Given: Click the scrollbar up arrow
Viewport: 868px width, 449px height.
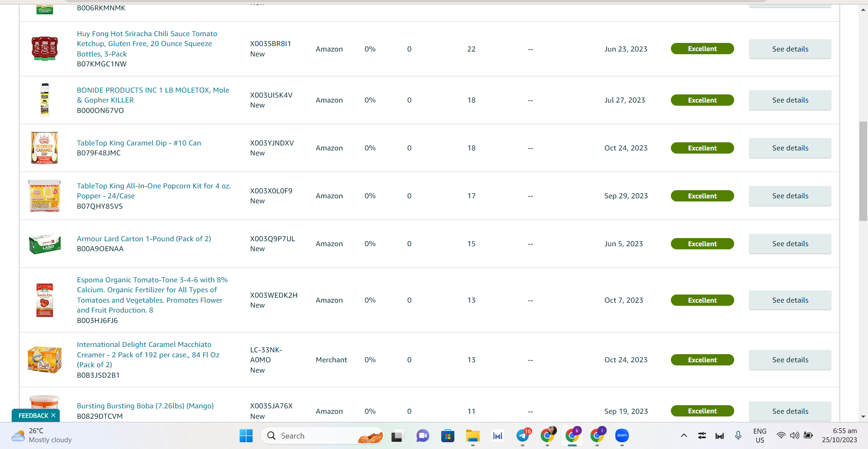Looking at the screenshot, I should coord(863,9).
